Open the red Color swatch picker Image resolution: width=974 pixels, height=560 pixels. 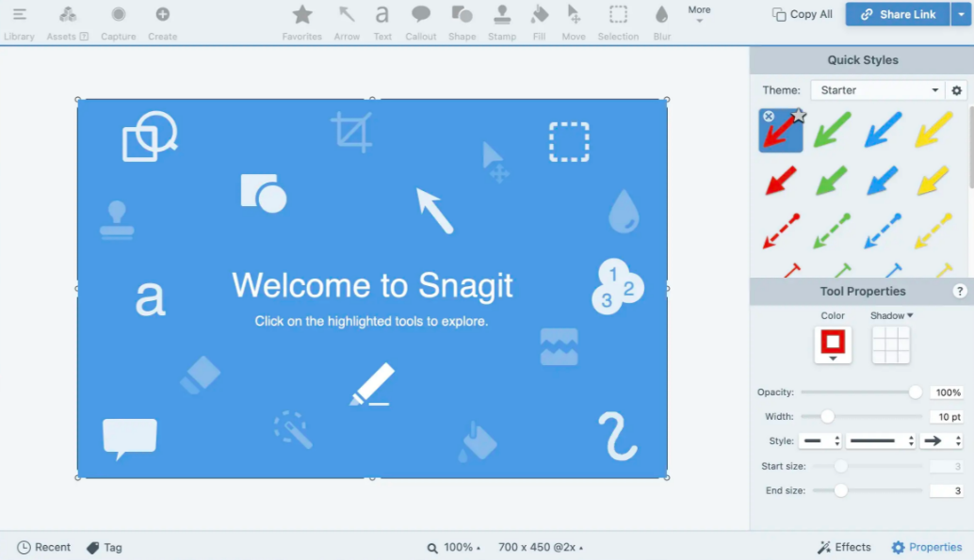833,344
